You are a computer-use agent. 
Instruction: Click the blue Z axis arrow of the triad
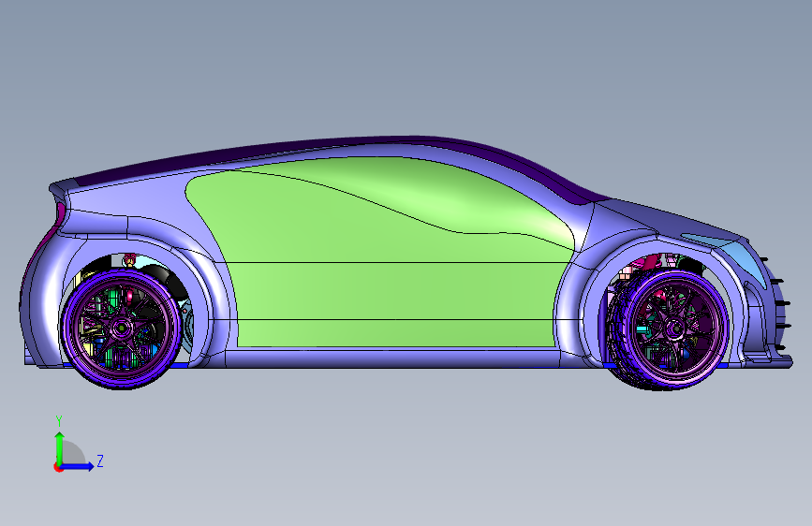[x=78, y=466]
